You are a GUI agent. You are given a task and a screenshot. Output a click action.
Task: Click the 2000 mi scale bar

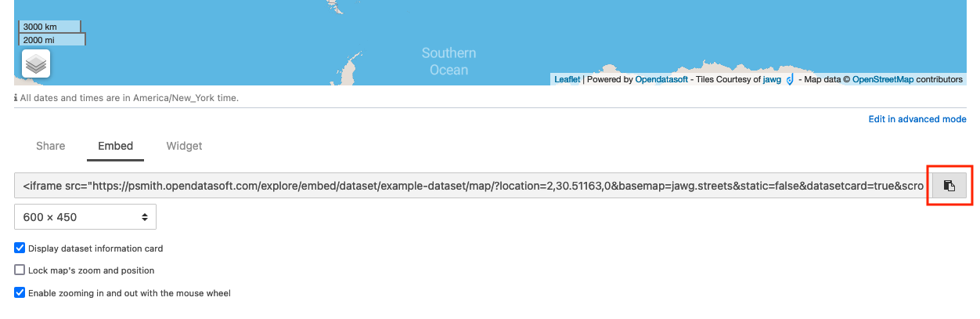click(x=52, y=39)
